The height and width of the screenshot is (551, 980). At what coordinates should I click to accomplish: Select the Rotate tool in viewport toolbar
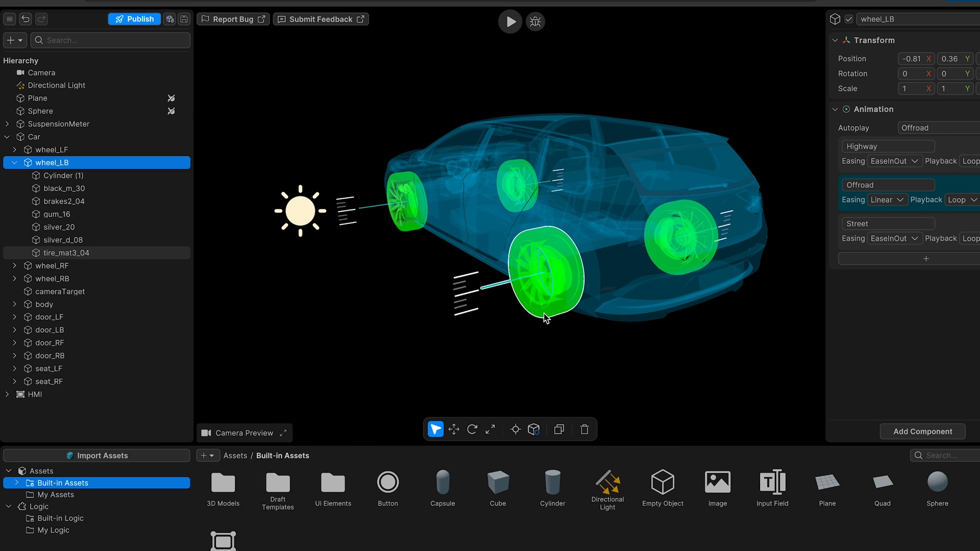coord(472,430)
